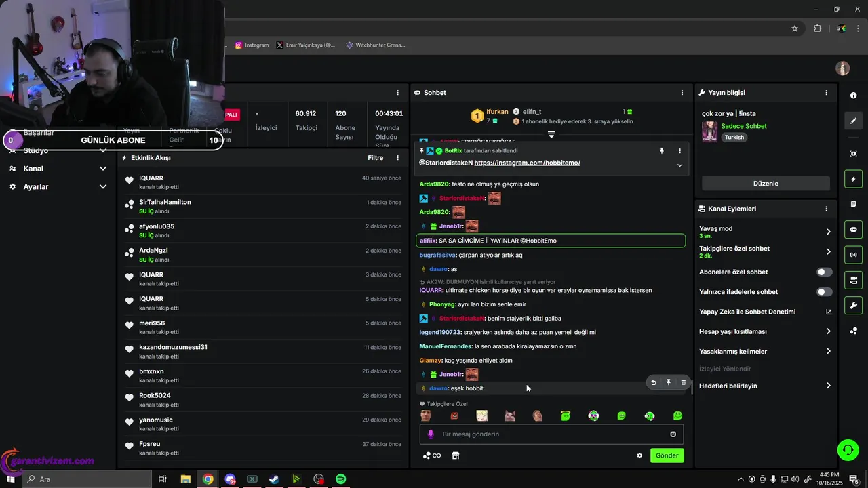Click the Gönder send button
The image size is (868, 488).
[x=667, y=455]
